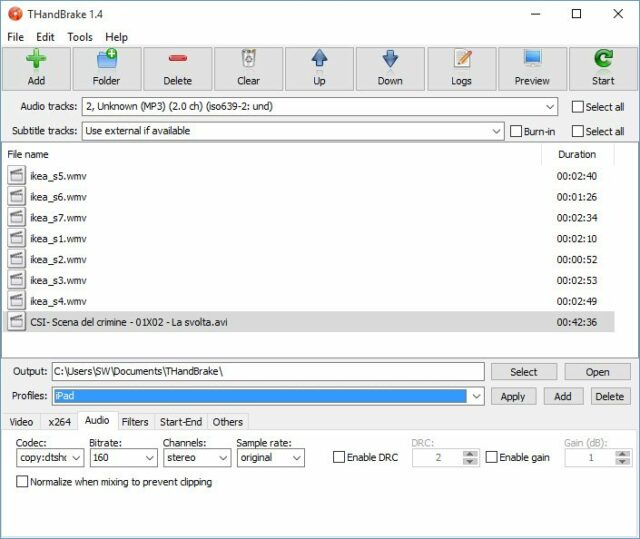The height and width of the screenshot is (539, 640).
Task: Move item with the Down arrow icon
Action: tap(390, 60)
